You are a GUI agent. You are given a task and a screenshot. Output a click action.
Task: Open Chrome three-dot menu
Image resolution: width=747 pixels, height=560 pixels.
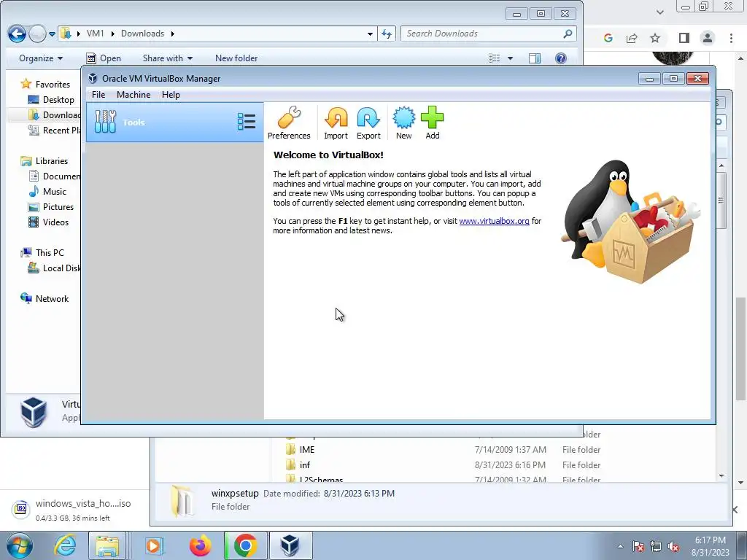(731, 38)
